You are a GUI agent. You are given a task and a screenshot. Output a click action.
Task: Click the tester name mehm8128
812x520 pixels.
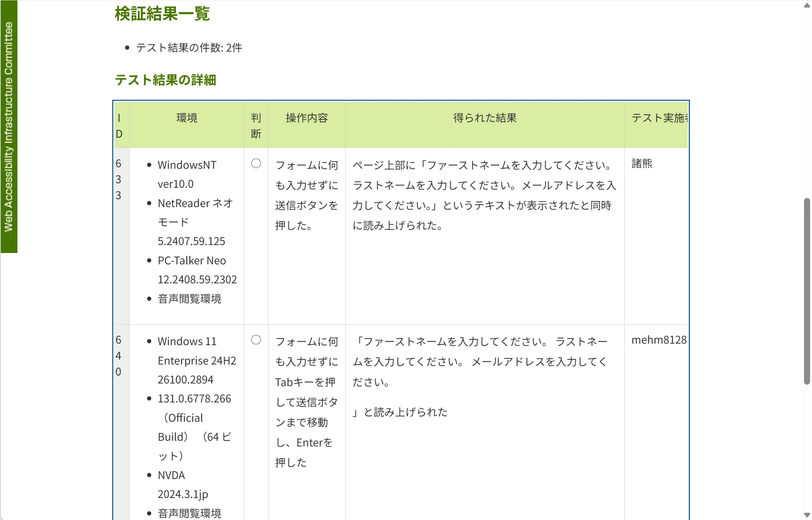[659, 340]
